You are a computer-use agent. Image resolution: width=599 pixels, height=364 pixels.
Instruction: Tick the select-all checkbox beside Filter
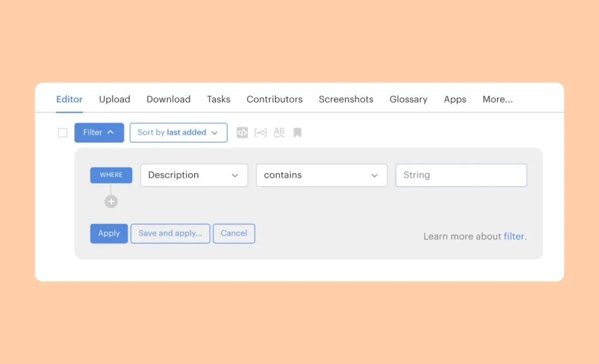(63, 133)
